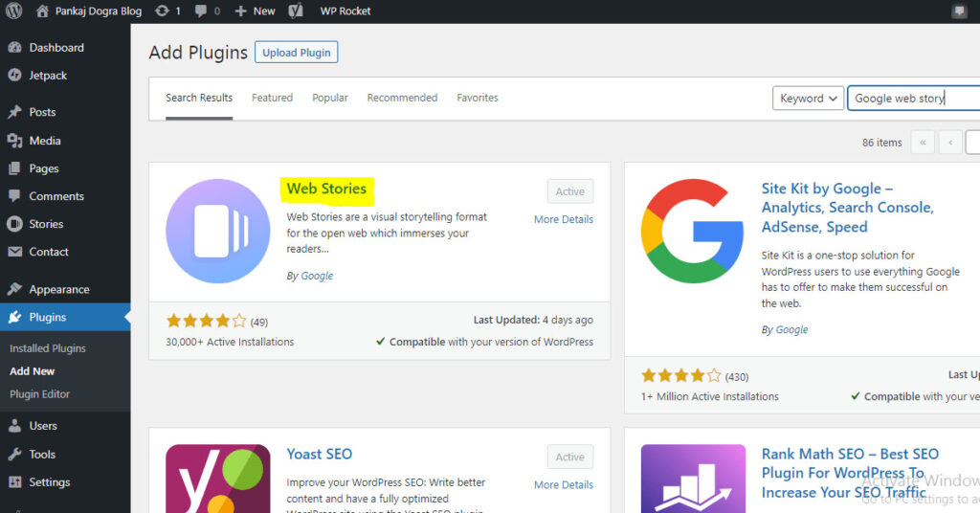Open Pankaj Dogra Blog site menu
980x513 pixels.
[89, 11]
